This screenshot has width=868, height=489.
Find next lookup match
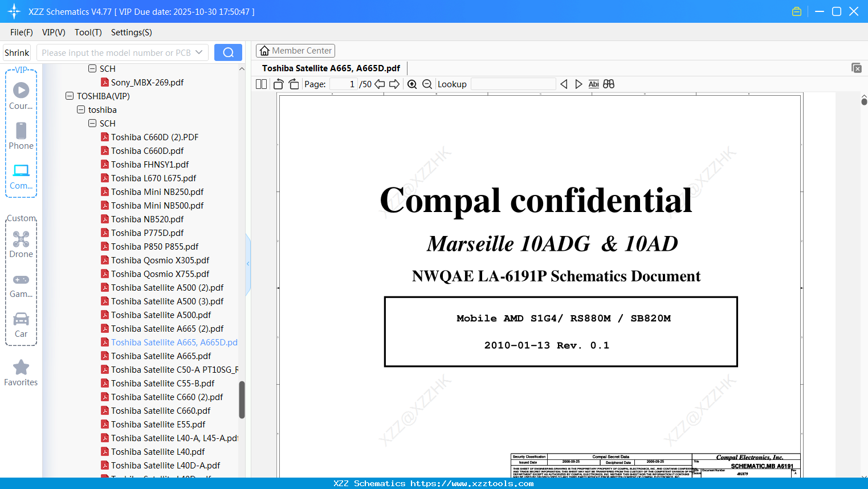(x=578, y=84)
